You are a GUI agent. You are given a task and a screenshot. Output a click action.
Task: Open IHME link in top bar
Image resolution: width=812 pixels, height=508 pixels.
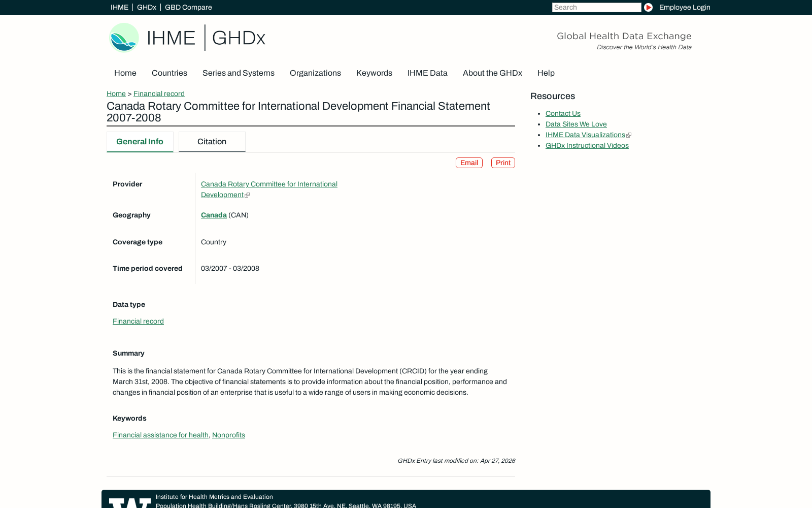[x=119, y=7]
